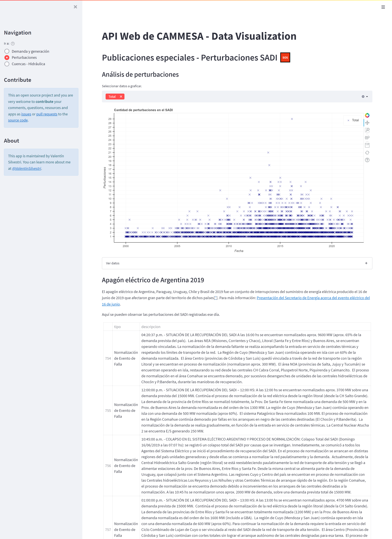Click the 'Navigation' sidebar heading

[18, 33]
